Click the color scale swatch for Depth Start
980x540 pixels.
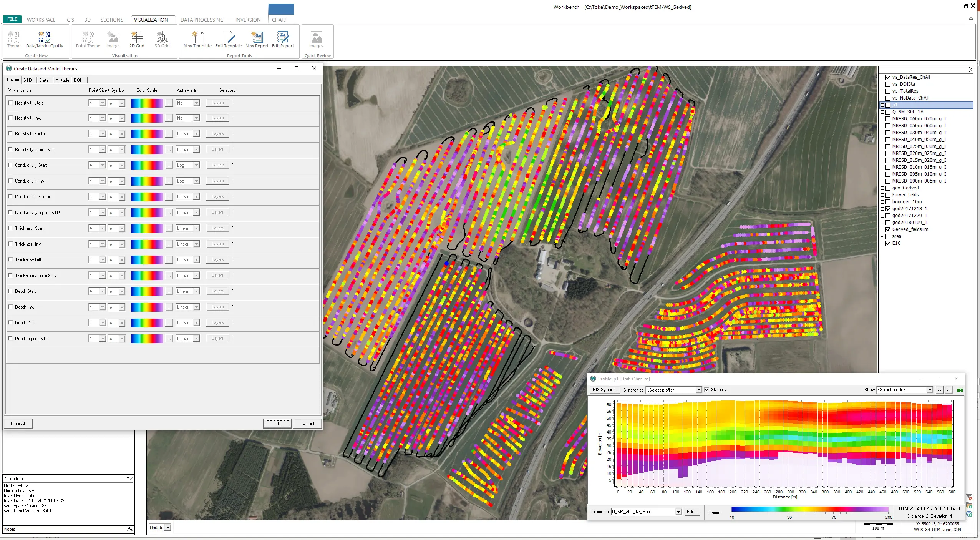(147, 291)
